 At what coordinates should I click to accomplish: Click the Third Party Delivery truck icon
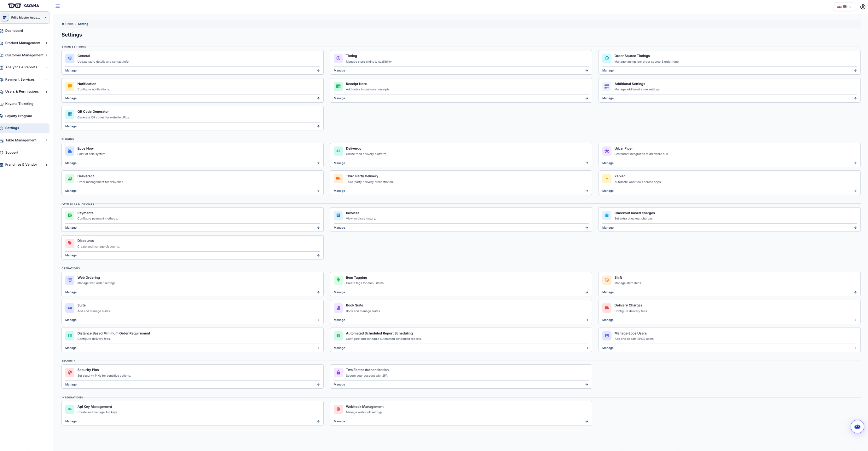coord(338,179)
